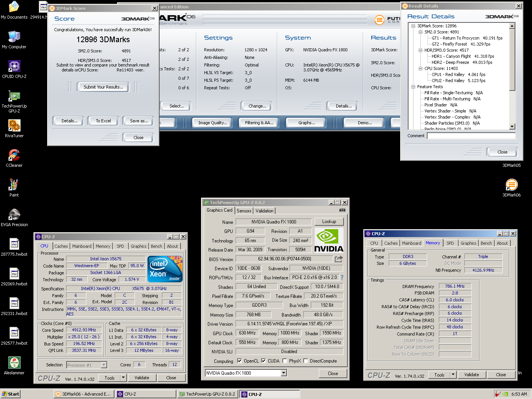Screen dimensions: 532x399
Task: Click Validate in left CPU-Z window
Action: (142, 378)
